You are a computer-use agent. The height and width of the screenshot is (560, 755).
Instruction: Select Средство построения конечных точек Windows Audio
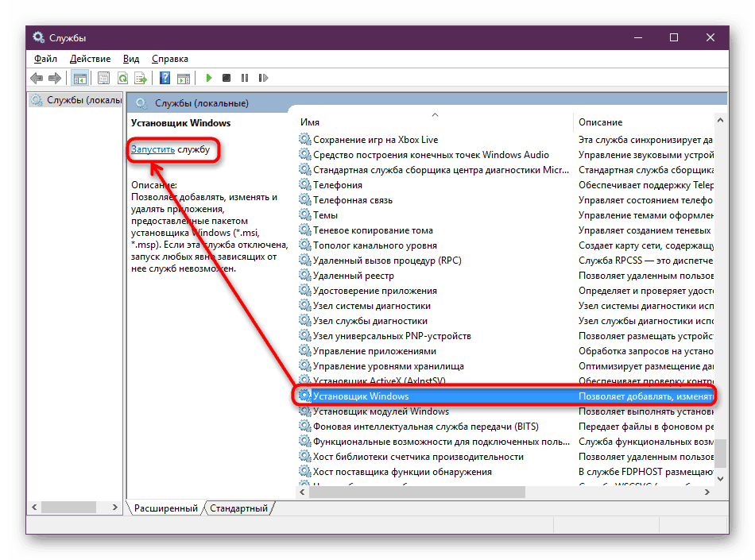431,154
